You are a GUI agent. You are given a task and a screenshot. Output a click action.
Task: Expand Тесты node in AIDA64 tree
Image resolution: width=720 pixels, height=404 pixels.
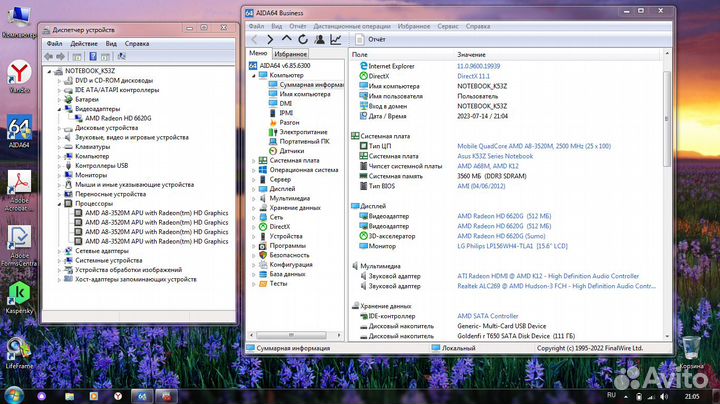coord(253,284)
